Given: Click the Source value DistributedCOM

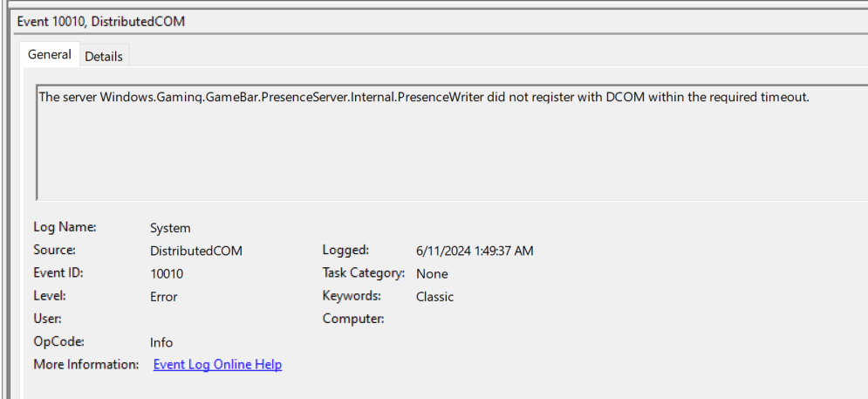Looking at the screenshot, I should (196, 251).
